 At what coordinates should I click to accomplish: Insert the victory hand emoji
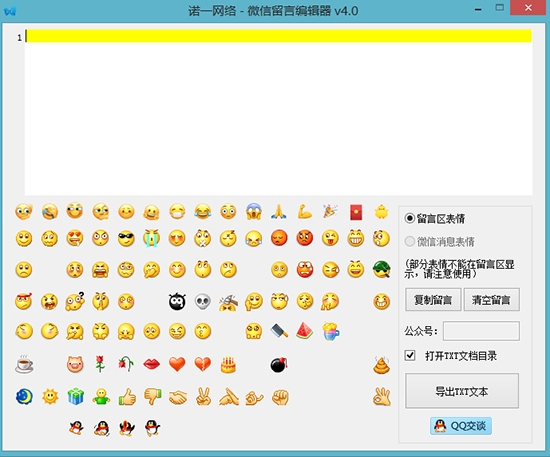tap(203, 397)
